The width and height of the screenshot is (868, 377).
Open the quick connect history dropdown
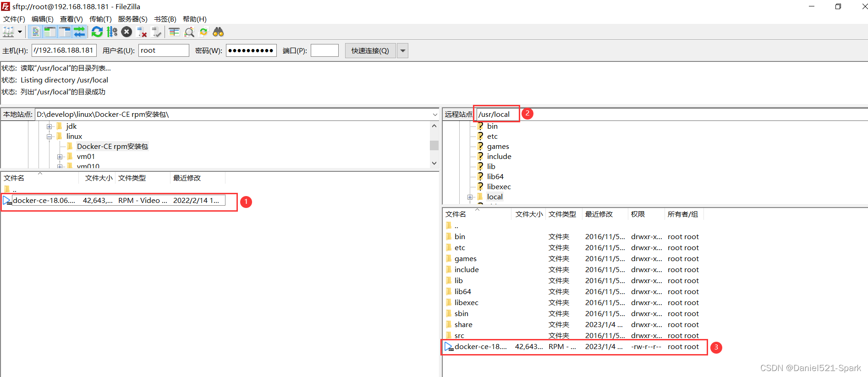coord(403,51)
